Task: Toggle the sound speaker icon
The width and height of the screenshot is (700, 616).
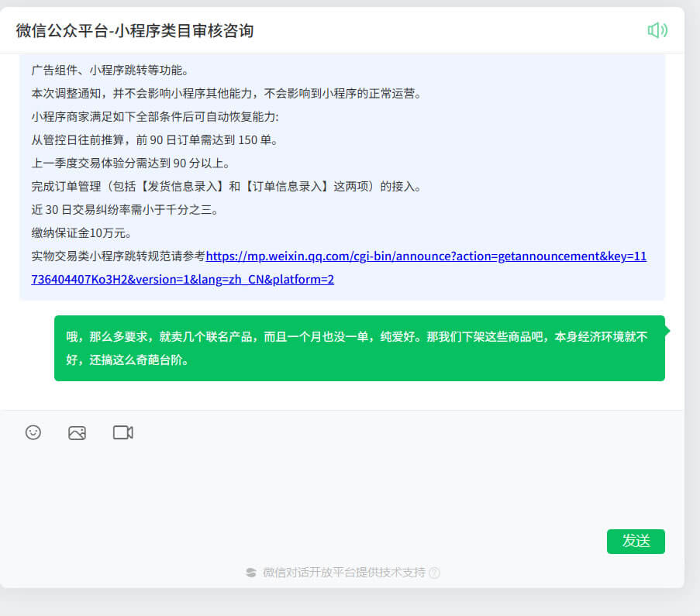Action: pyautogui.click(x=657, y=30)
